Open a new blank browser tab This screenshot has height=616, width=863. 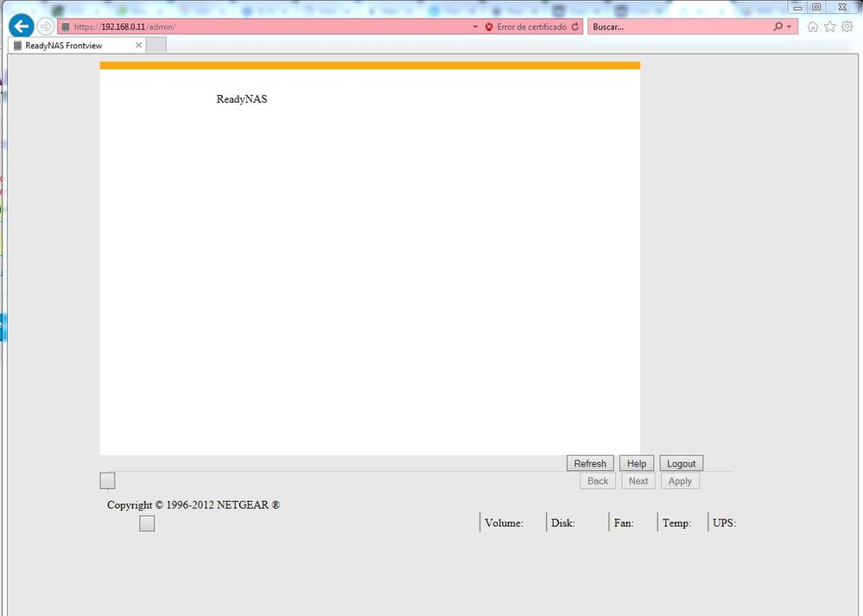click(x=155, y=45)
